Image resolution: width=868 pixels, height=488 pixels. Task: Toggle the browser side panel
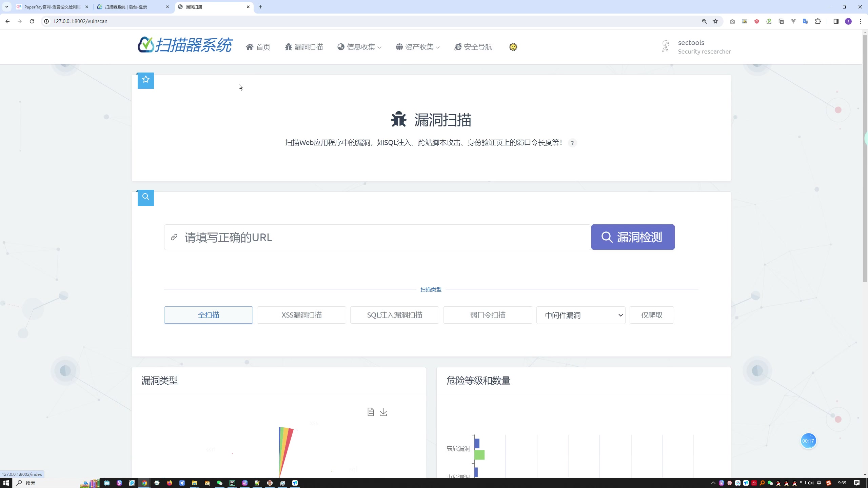pos(836,21)
